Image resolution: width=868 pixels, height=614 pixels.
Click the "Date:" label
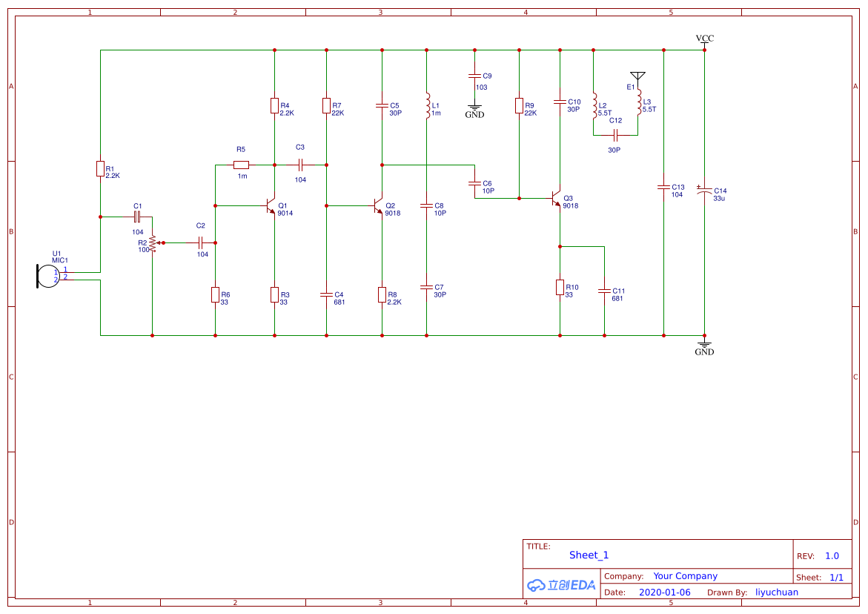click(x=614, y=592)
